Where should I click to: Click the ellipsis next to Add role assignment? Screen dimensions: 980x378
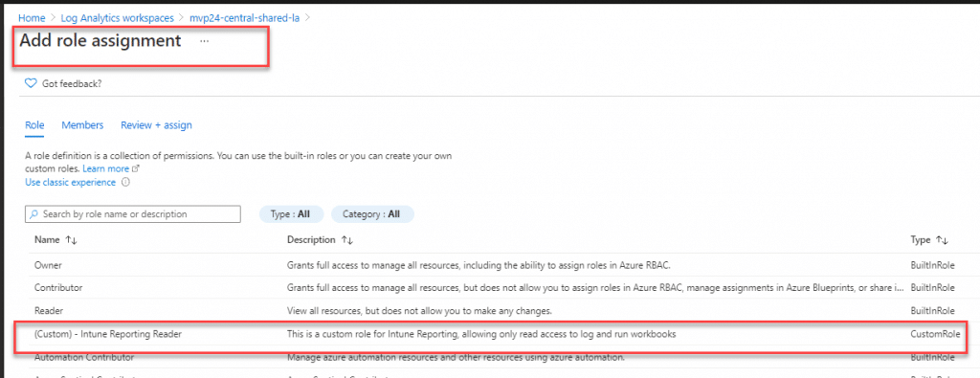click(205, 41)
